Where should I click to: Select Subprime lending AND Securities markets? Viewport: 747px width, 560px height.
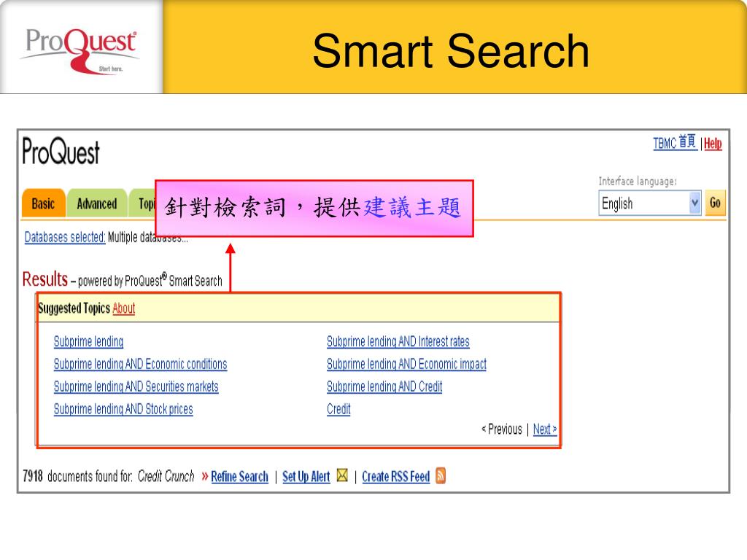[x=136, y=386]
